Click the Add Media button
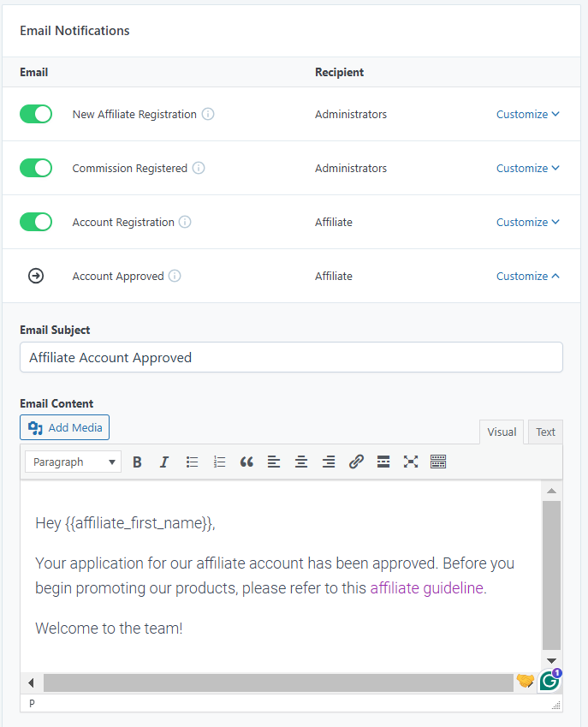Viewport: 588px width, 727px height. tap(64, 427)
